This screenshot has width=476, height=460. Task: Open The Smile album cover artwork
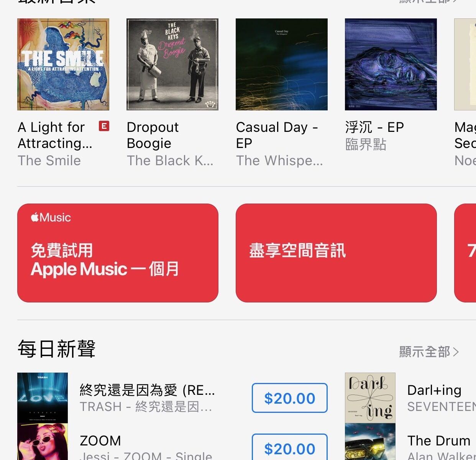tap(63, 64)
